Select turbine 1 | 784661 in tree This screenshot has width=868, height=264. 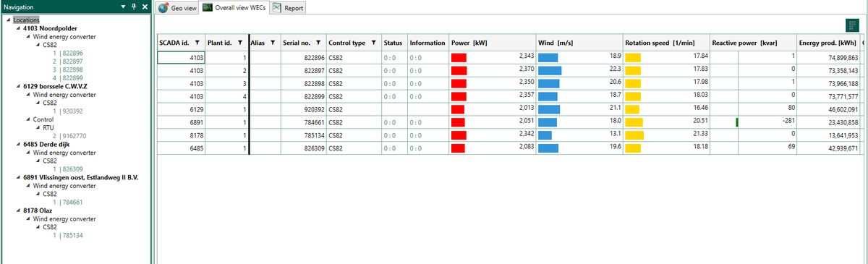(67, 202)
